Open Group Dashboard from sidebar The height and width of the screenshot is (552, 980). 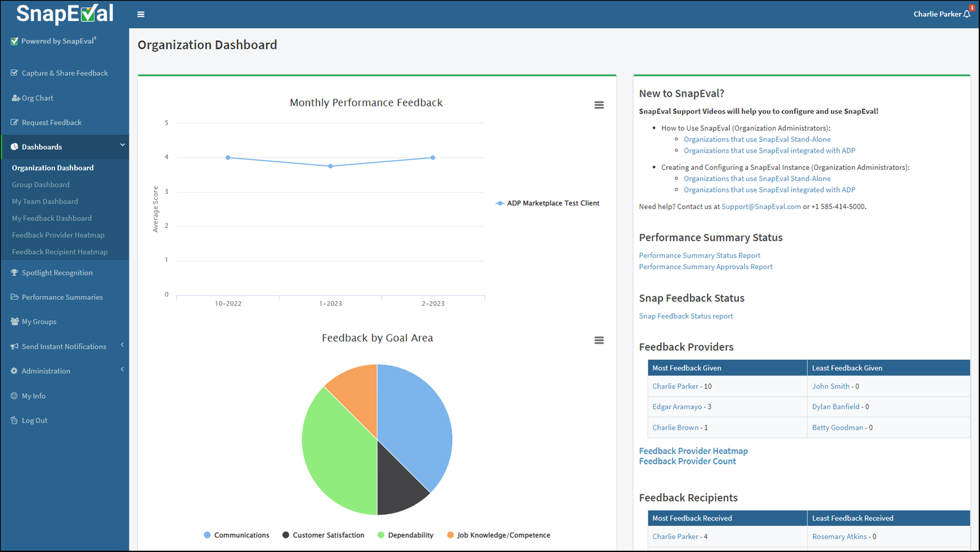tap(41, 184)
